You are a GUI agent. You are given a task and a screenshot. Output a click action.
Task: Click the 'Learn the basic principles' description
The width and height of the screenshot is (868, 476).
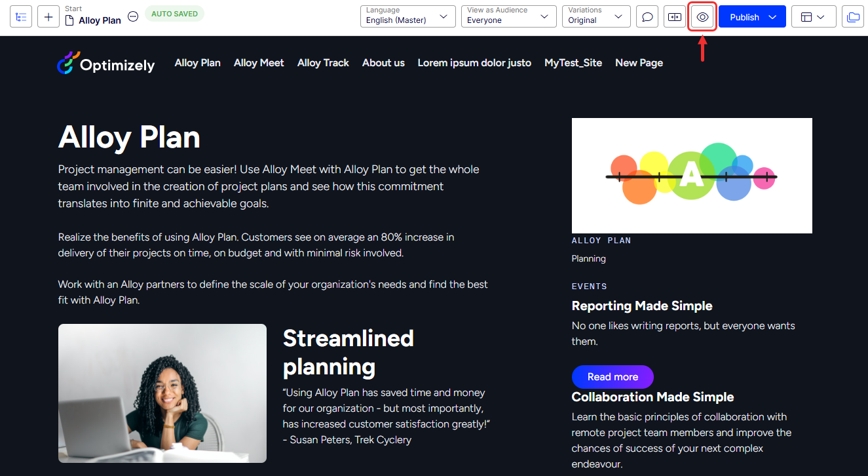coord(682,441)
